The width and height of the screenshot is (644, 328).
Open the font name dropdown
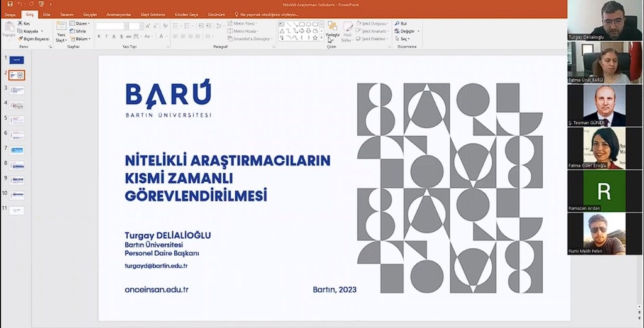[x=126, y=26]
